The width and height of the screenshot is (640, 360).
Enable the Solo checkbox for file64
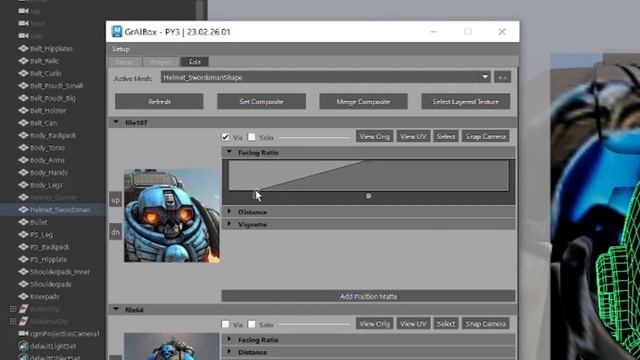(252, 324)
